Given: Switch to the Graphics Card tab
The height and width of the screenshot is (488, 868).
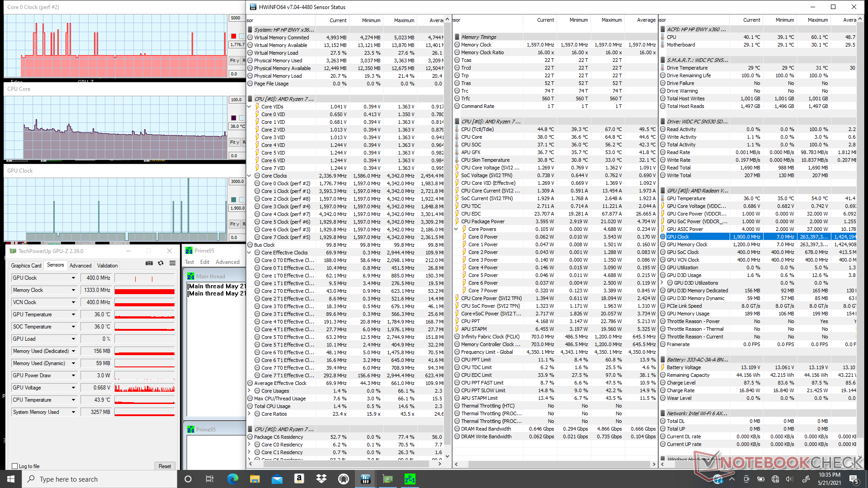Looking at the screenshot, I should [x=26, y=266].
